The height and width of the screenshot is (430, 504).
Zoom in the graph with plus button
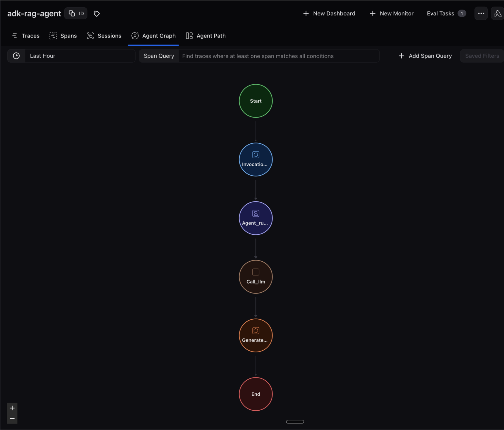[x=12, y=408]
